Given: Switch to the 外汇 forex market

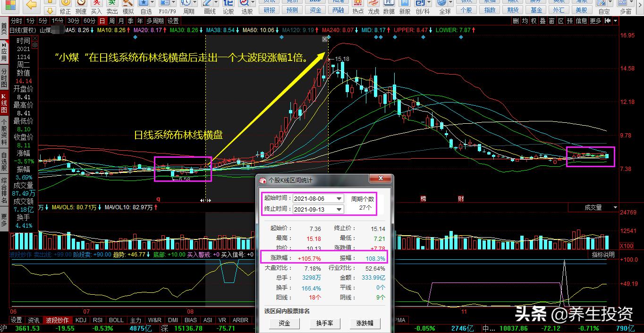Looking at the screenshot, I should tap(559, 9).
